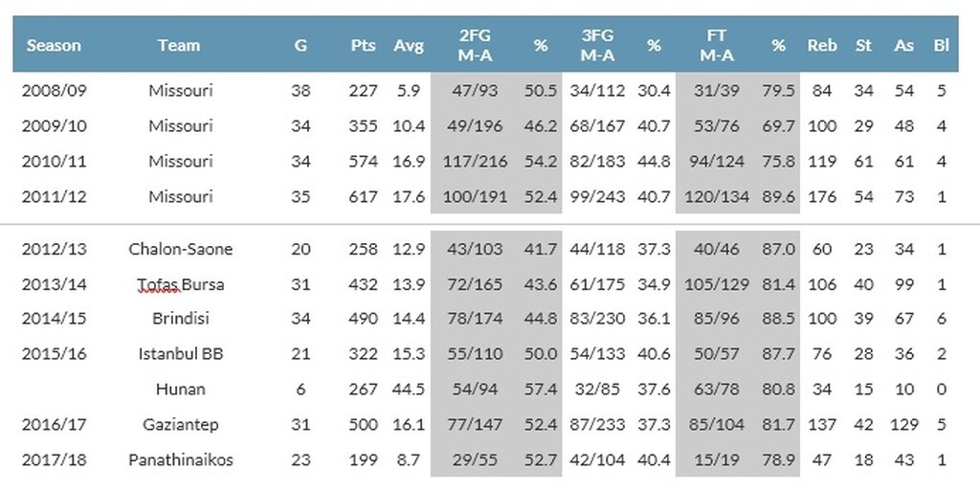The height and width of the screenshot is (491, 980).
Task: Sort by the Pts column header
Action: coord(364,45)
